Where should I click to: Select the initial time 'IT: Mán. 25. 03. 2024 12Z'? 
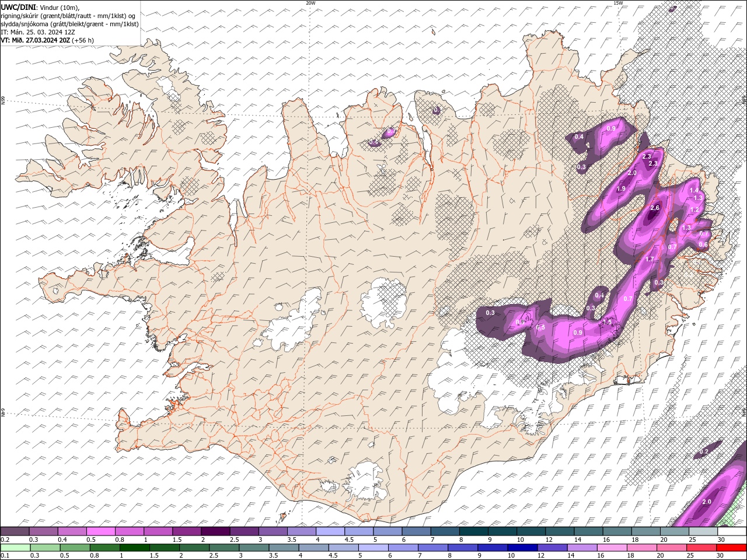[x=40, y=32]
